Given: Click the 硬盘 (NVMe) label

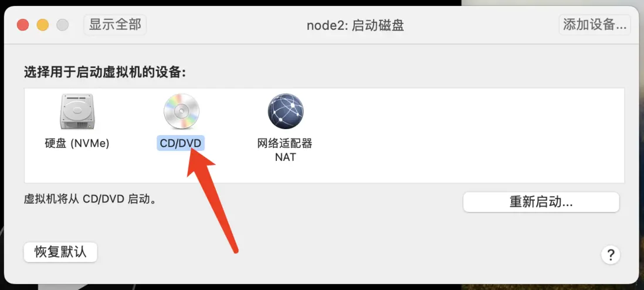Looking at the screenshot, I should coord(77,144).
